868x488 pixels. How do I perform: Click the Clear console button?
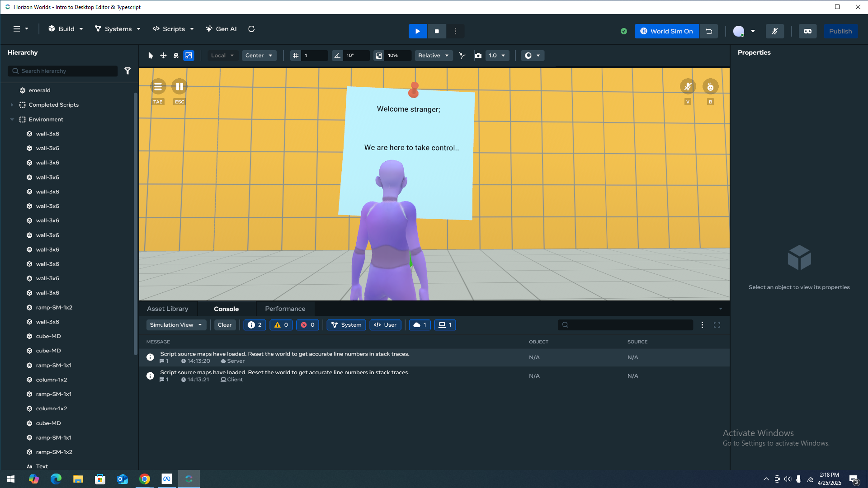pyautogui.click(x=224, y=325)
